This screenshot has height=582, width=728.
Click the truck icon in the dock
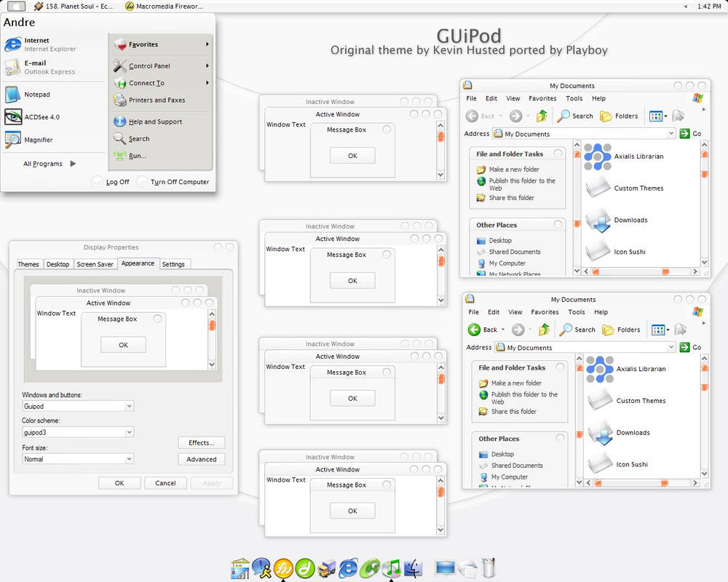pos(326,569)
